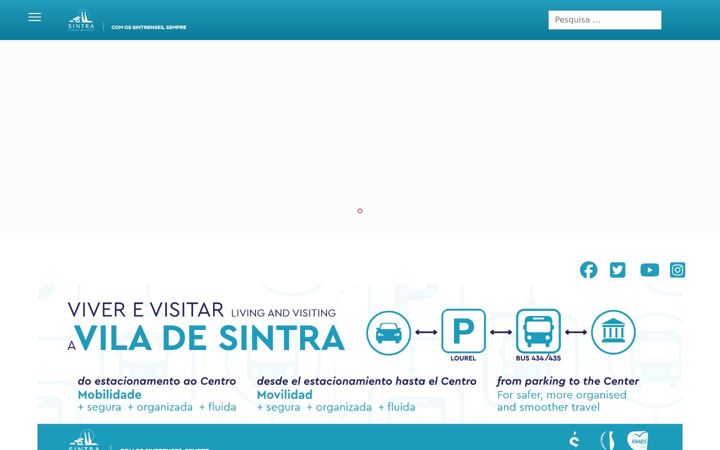Focus the Pesquisa search field

pos(605,20)
